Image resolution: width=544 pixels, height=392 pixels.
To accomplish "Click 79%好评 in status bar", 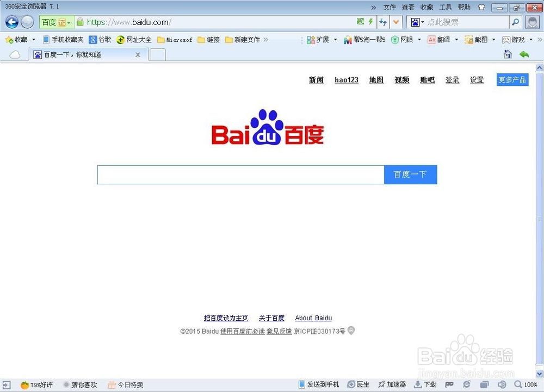I will 37,385.
